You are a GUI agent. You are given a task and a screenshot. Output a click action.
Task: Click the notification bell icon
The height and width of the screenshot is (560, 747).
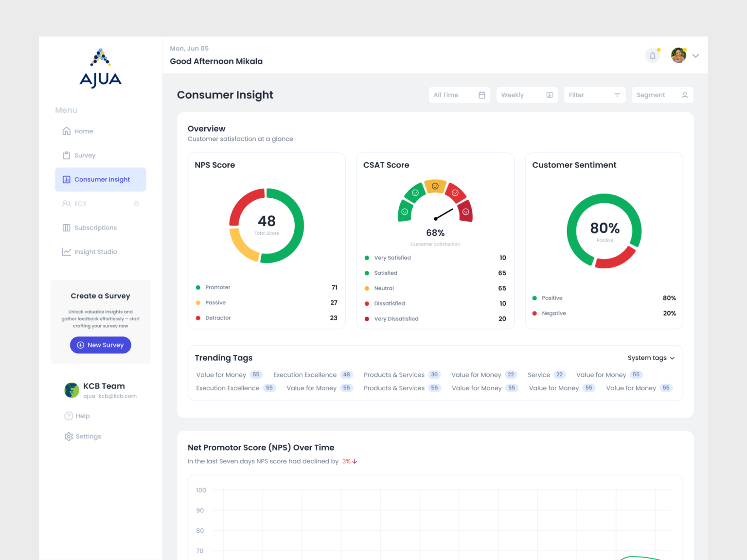pyautogui.click(x=653, y=56)
